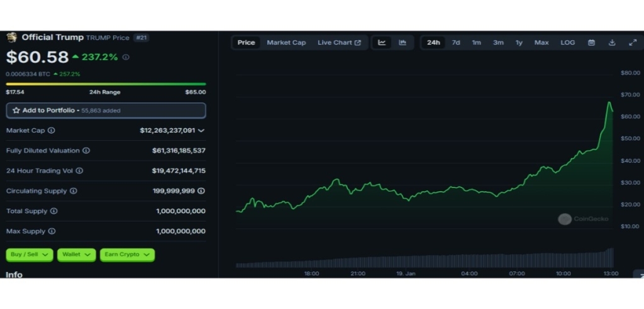Click the 24h Range progress bar
The height and width of the screenshot is (309, 644).
coord(106,84)
